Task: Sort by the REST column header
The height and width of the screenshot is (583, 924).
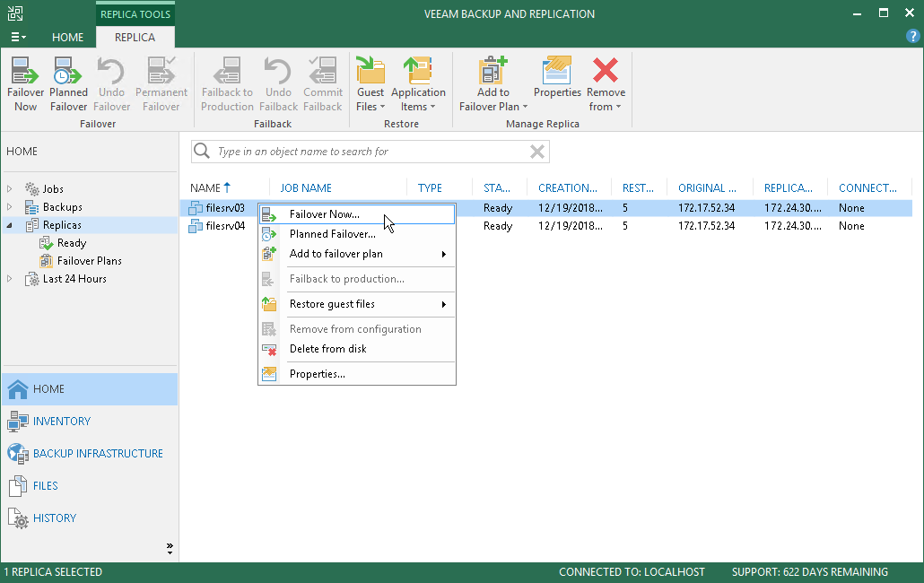Action: click(x=638, y=187)
